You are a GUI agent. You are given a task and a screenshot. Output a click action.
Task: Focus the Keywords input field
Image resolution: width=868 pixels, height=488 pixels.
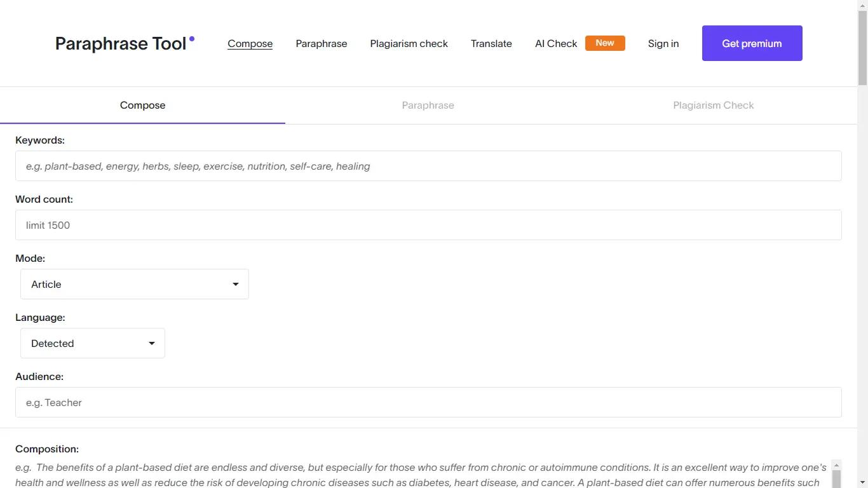(428, 166)
